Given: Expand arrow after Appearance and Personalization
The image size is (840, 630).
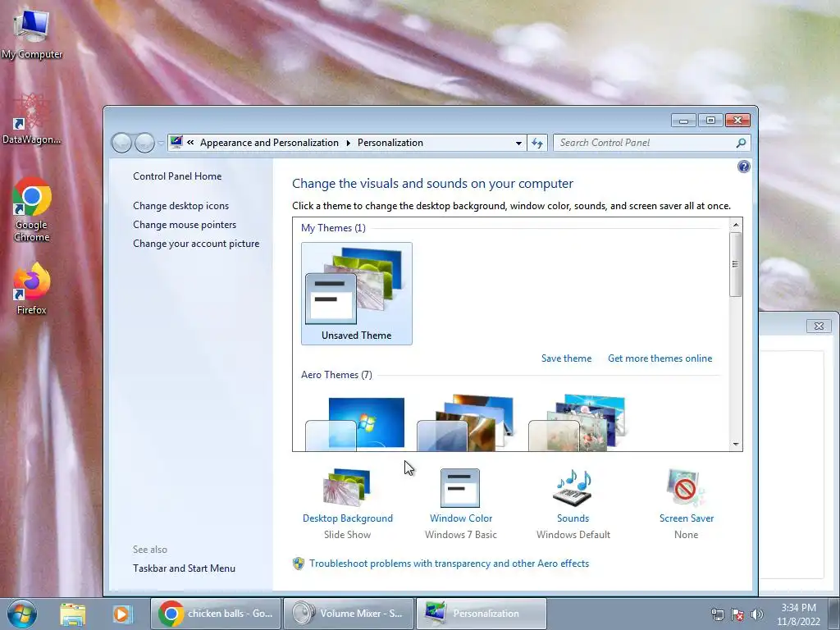Looking at the screenshot, I should pyautogui.click(x=348, y=143).
